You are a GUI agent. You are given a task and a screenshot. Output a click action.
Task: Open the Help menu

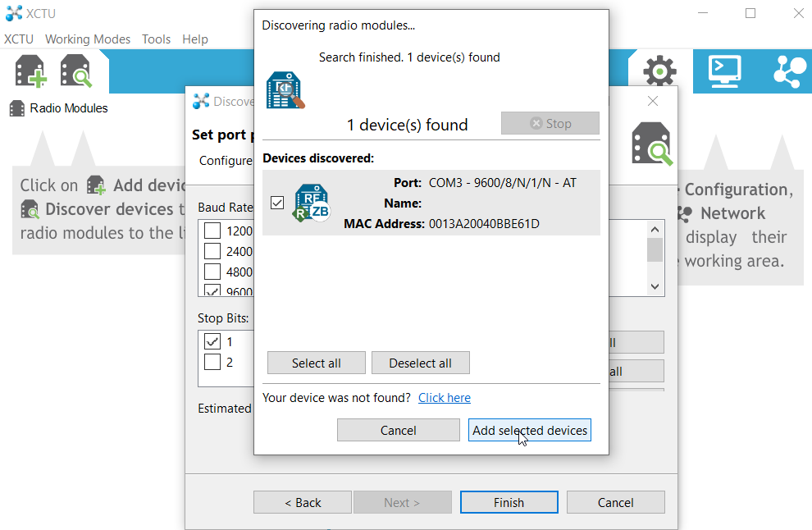(194, 39)
